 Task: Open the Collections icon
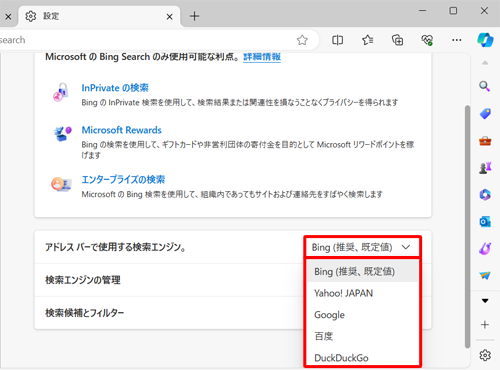click(x=397, y=40)
